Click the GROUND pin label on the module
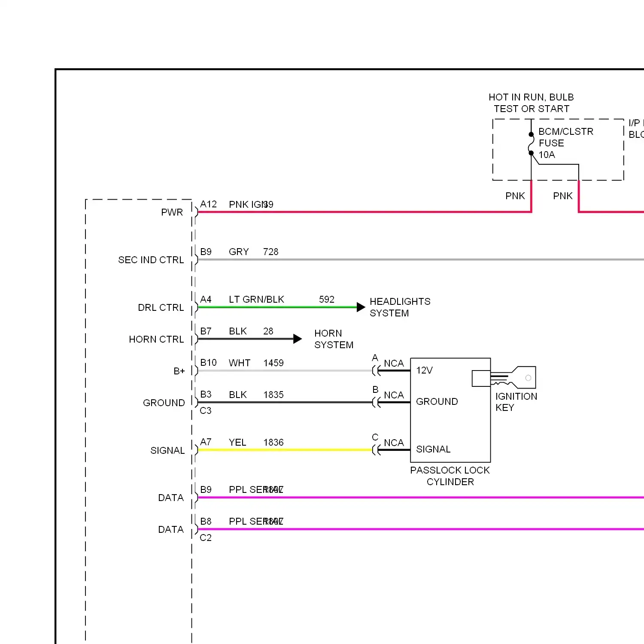The height and width of the screenshot is (644, 644). point(164,403)
